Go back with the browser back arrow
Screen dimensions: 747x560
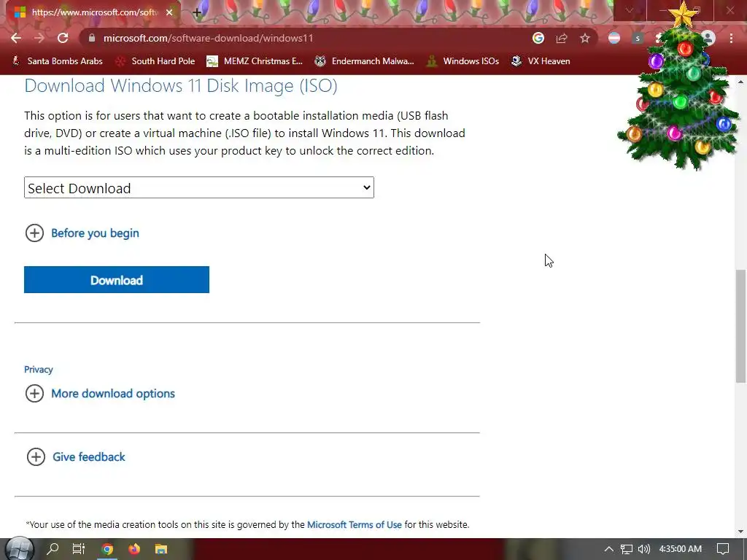[16, 38]
